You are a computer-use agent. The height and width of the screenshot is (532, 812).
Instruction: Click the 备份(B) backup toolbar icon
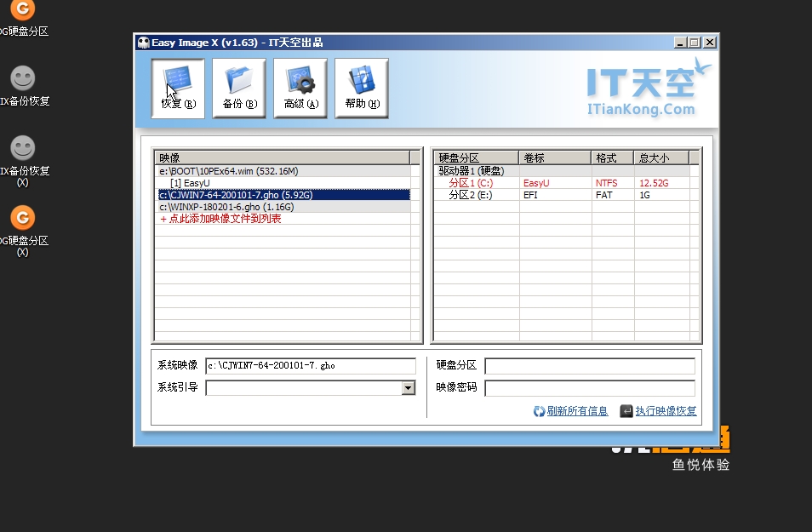pos(238,85)
